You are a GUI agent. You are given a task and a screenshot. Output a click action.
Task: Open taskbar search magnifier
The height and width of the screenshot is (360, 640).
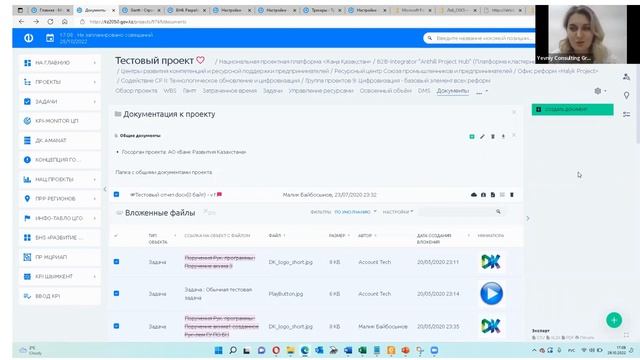click(x=233, y=350)
